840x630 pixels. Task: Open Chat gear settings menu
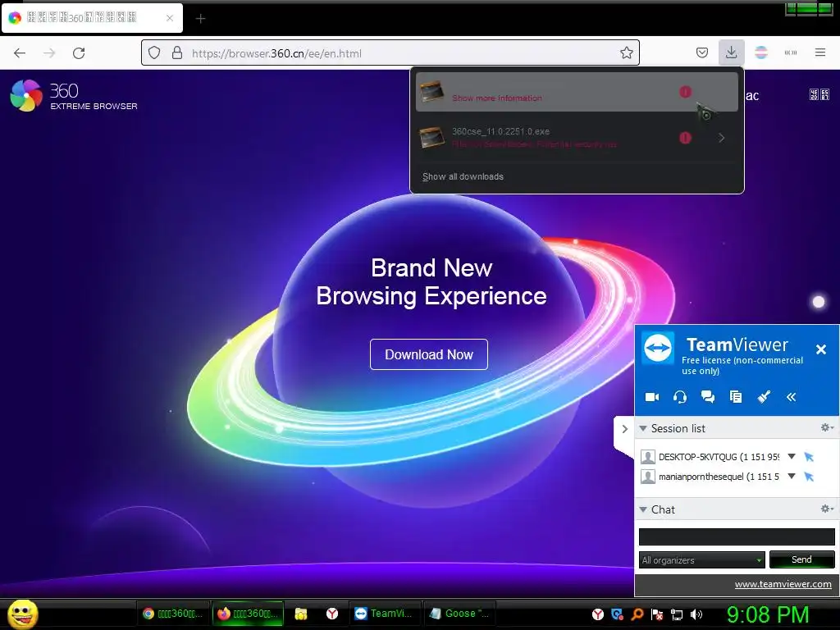827,509
